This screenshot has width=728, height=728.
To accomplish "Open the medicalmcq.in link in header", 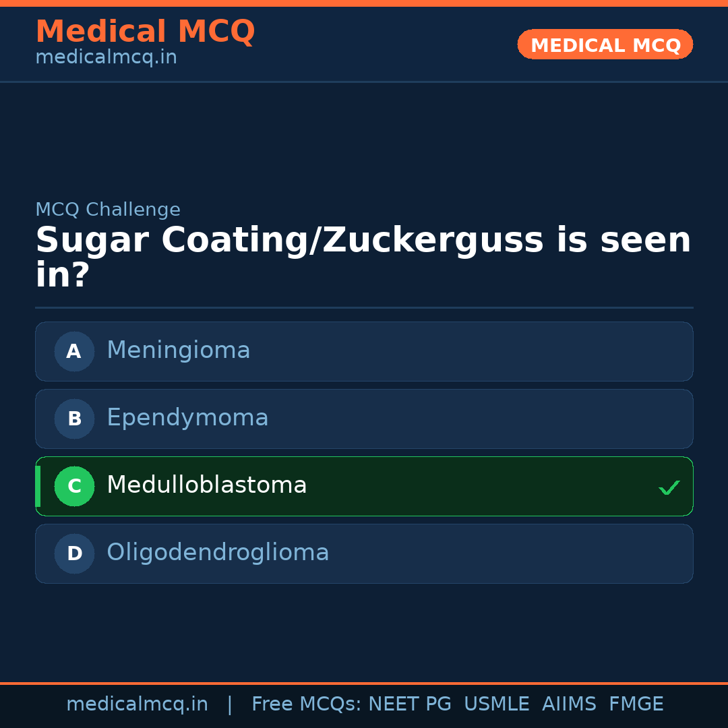I will pyautogui.click(x=106, y=58).
